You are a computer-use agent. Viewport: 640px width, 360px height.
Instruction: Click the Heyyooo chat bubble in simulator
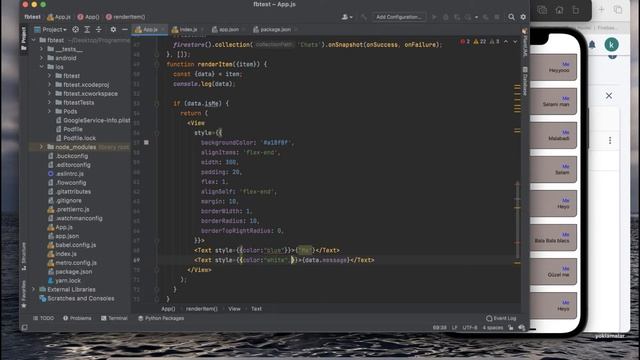click(x=553, y=67)
